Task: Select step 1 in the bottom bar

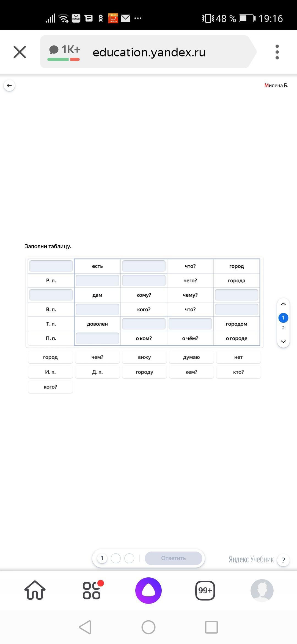Action: click(x=102, y=558)
